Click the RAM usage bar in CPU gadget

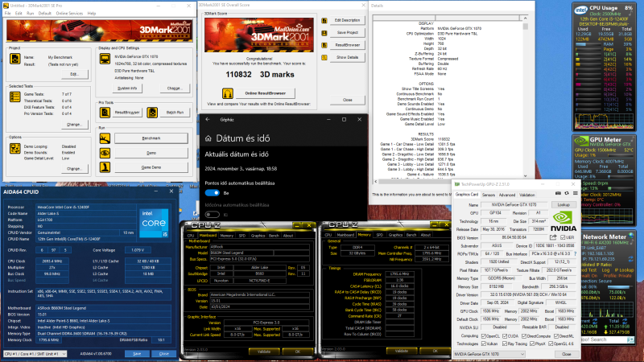587,44
